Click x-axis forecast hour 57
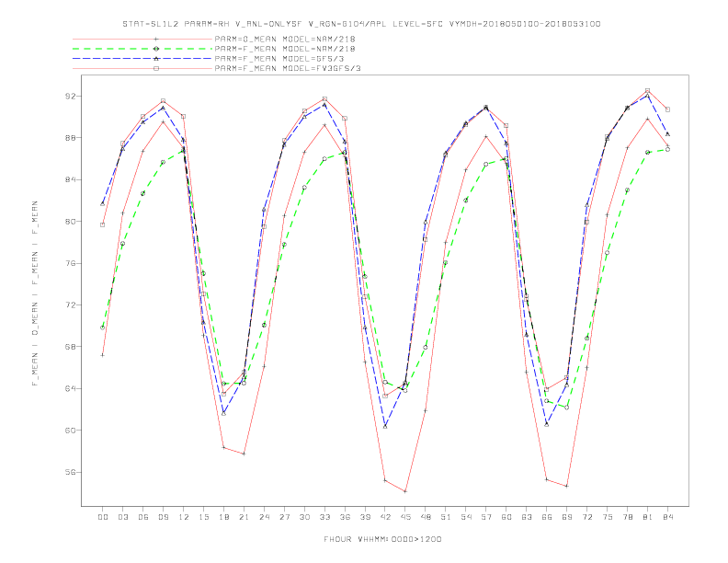The height and width of the screenshot is (563, 728). click(x=486, y=517)
